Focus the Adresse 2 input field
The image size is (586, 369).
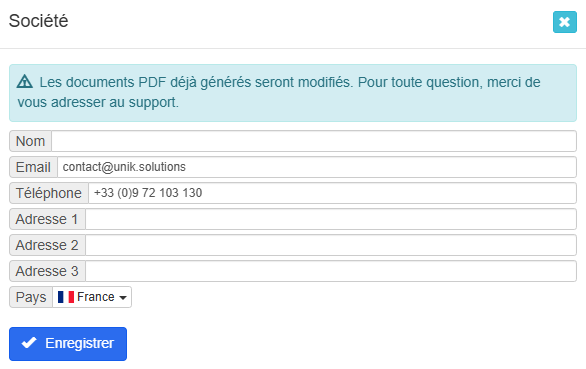331,245
